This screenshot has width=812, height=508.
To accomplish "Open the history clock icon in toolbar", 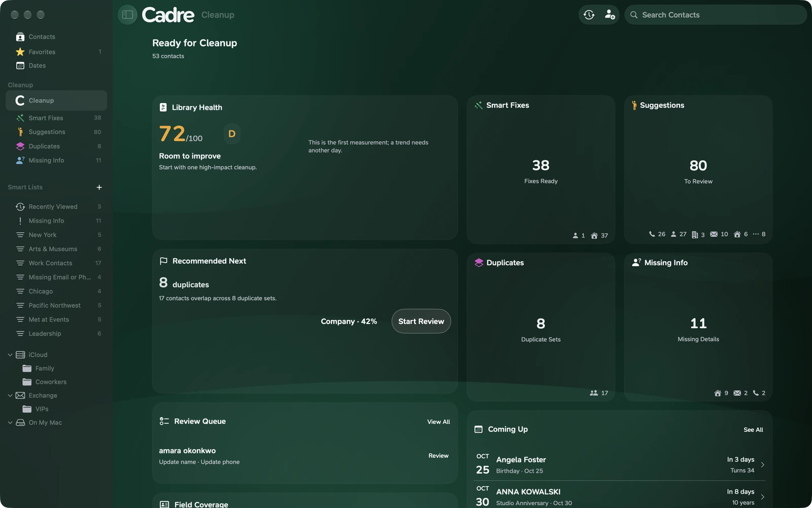I will tap(589, 15).
